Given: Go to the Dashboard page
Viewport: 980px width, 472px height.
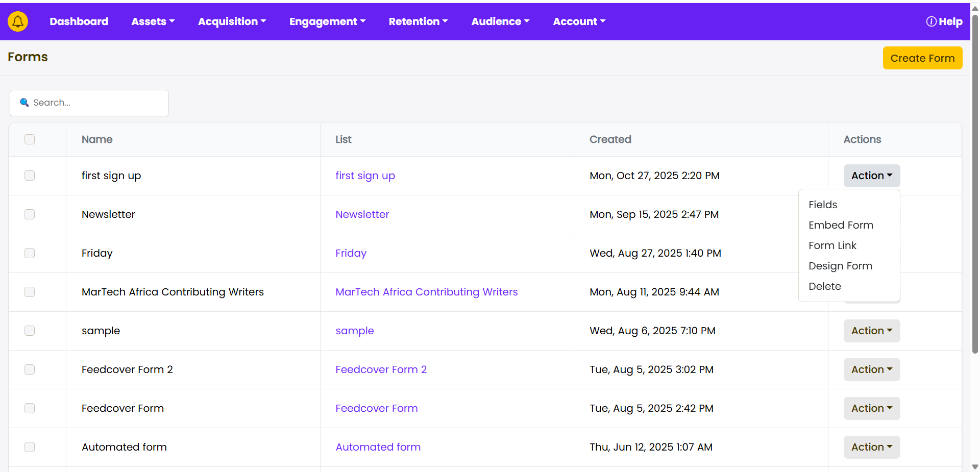Looking at the screenshot, I should 79,21.
